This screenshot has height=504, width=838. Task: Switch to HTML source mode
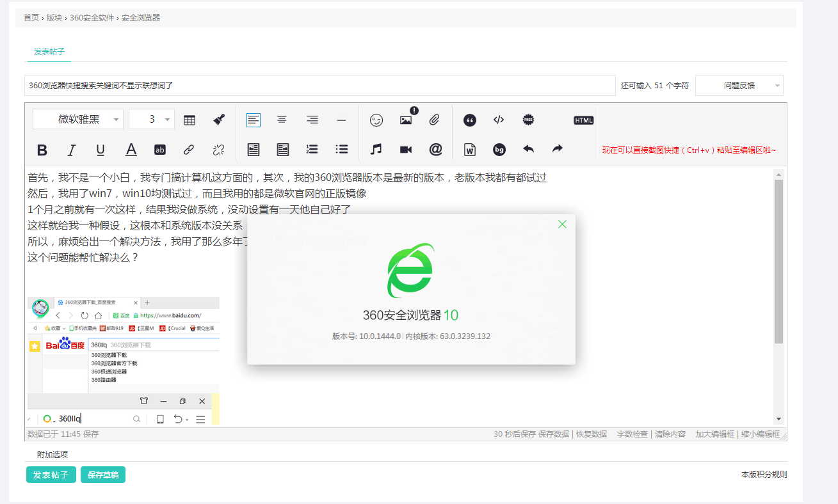pyautogui.click(x=584, y=120)
